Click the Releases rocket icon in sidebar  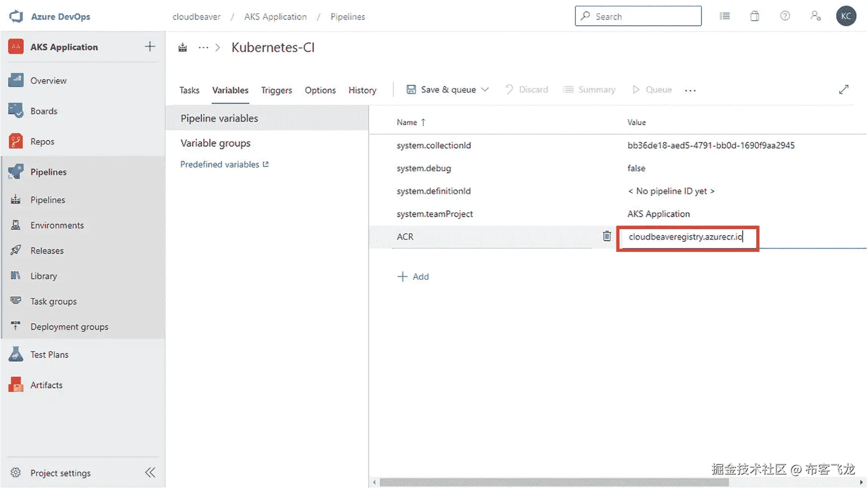coord(16,250)
